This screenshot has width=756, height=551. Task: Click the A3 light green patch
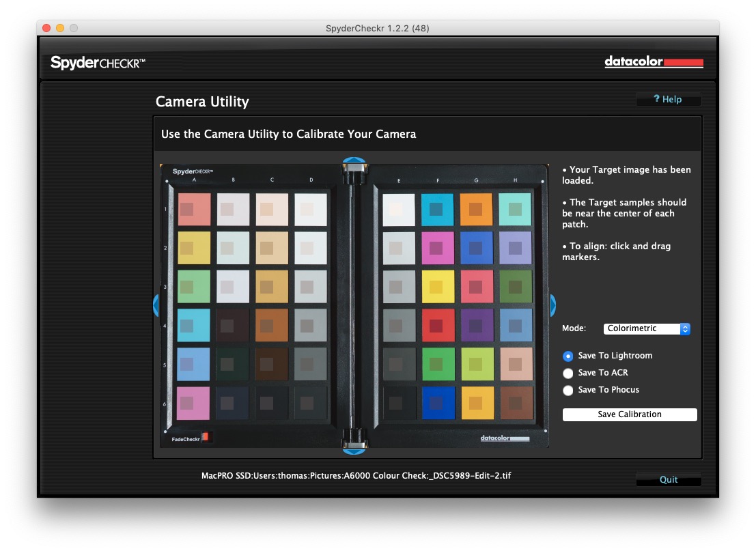point(194,286)
